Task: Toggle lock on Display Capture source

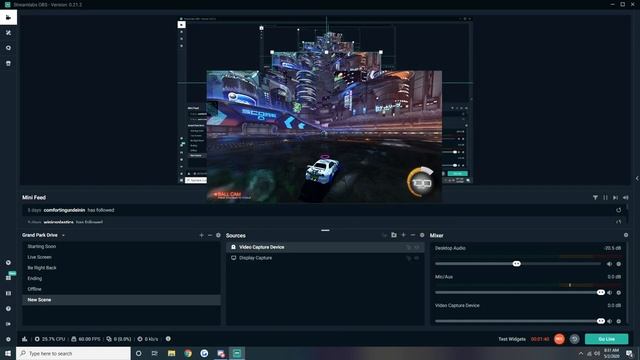Action: coord(409,258)
